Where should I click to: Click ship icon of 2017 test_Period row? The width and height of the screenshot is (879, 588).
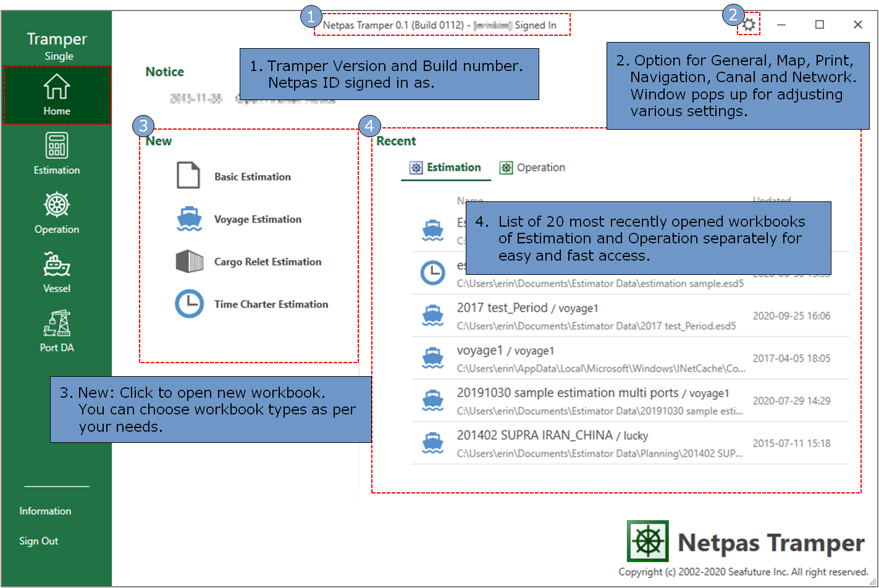click(x=432, y=316)
